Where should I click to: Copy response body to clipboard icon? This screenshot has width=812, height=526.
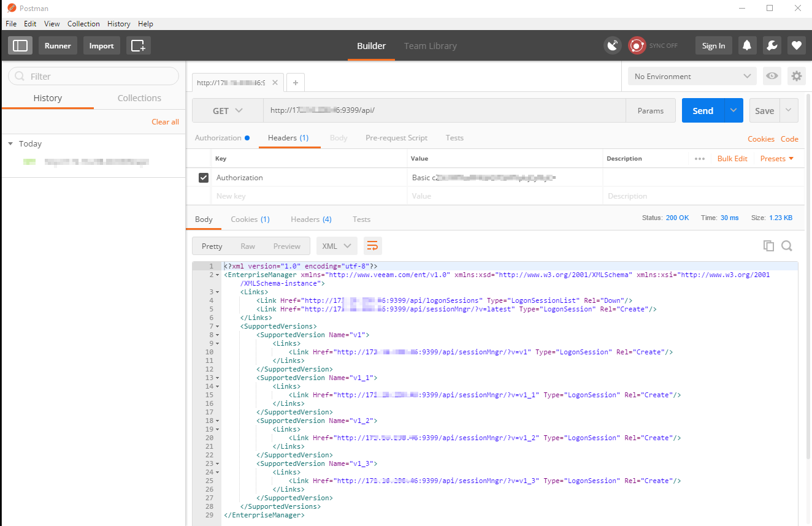768,246
